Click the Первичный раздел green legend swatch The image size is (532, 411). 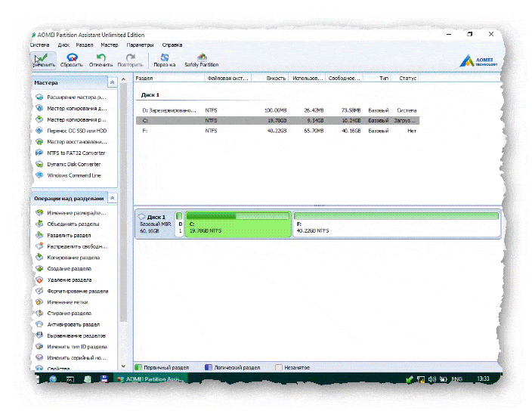138,367
